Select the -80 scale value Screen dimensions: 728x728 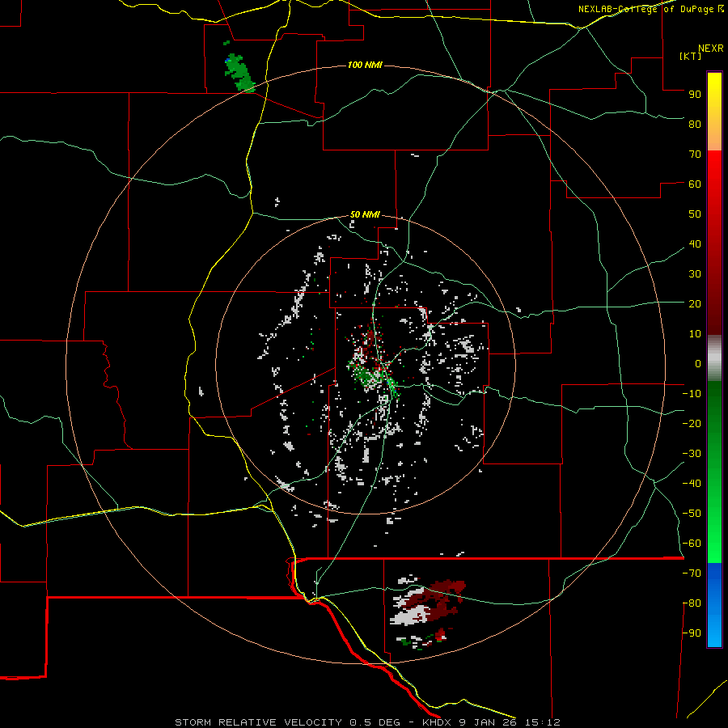click(692, 603)
